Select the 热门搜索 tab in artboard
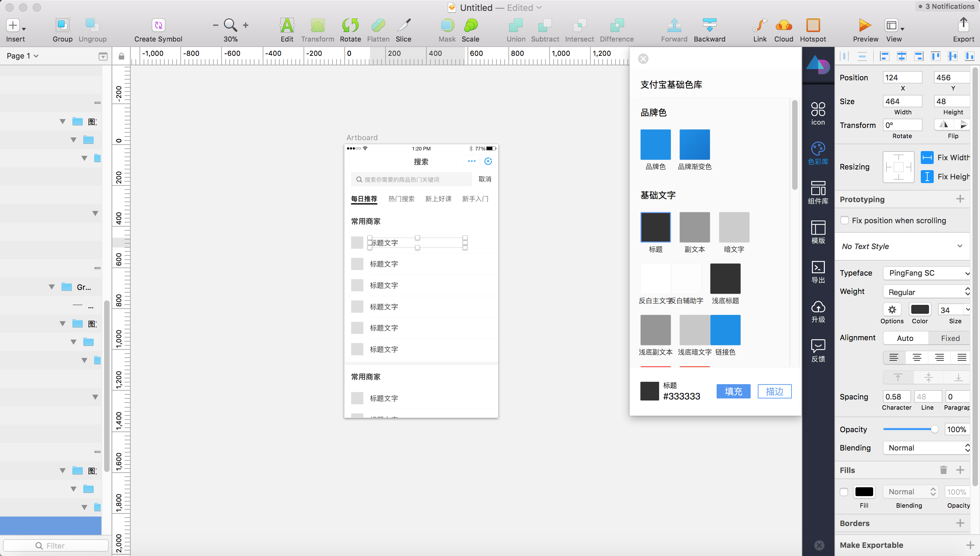This screenshot has width=980, height=556. tap(401, 199)
